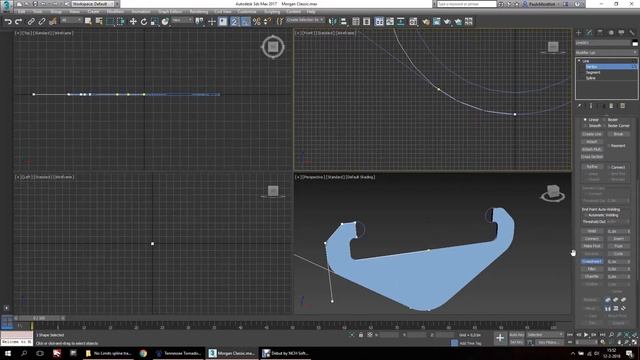This screenshot has width=640, height=360.
Task: Open the Rendering menu
Action: (x=199, y=11)
